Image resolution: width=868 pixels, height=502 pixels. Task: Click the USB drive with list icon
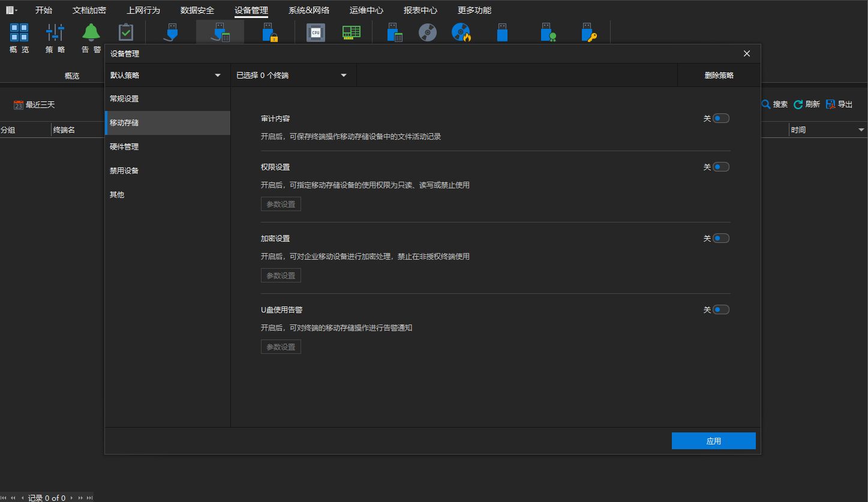(x=394, y=32)
